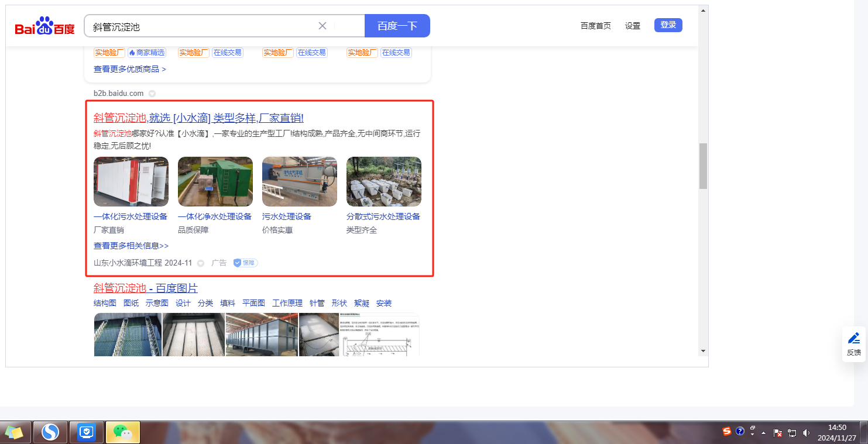Select the 絮凝 image tag
This screenshot has width=868, height=444.
point(362,303)
